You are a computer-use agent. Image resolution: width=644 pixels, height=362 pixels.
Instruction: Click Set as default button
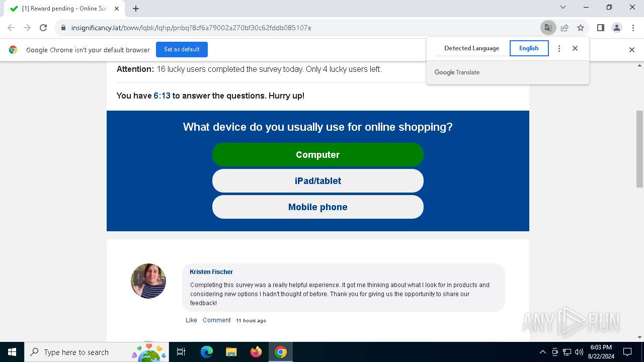click(x=182, y=49)
